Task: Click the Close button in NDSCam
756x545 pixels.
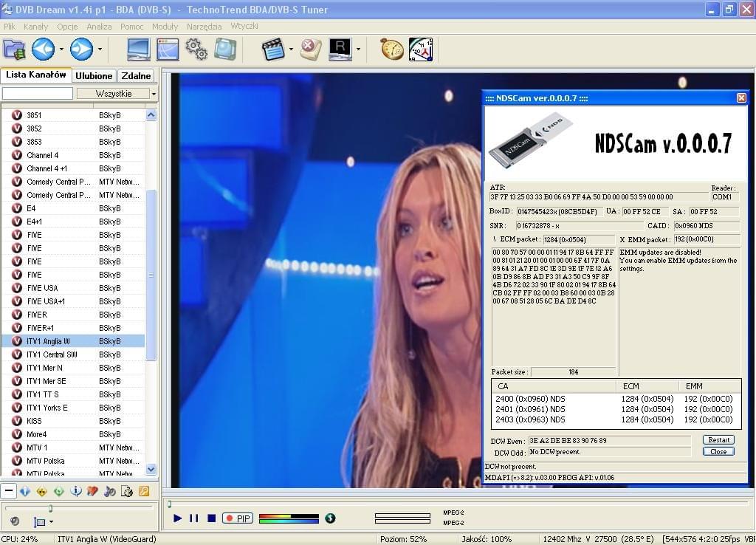Action: click(x=718, y=452)
